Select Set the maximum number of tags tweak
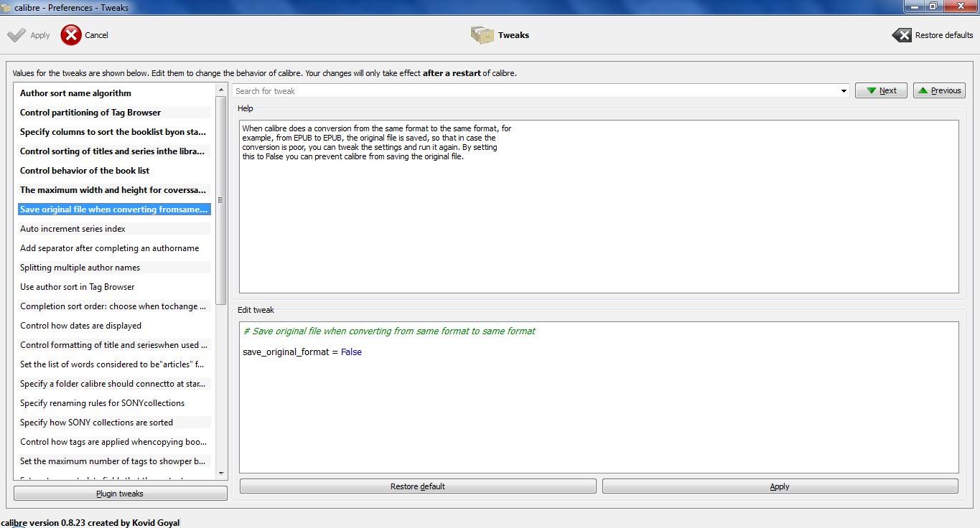The width and height of the screenshot is (980, 528). [x=115, y=461]
